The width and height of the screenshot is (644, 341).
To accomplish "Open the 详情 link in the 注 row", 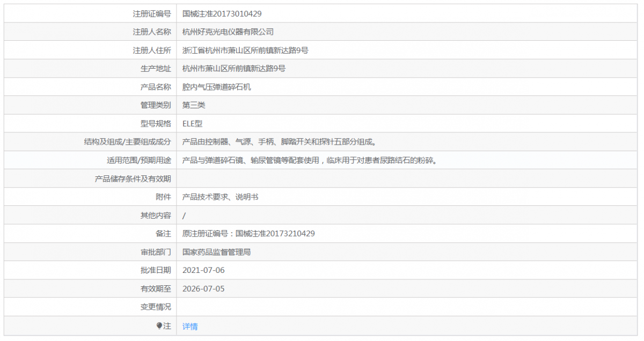I will click(190, 326).
